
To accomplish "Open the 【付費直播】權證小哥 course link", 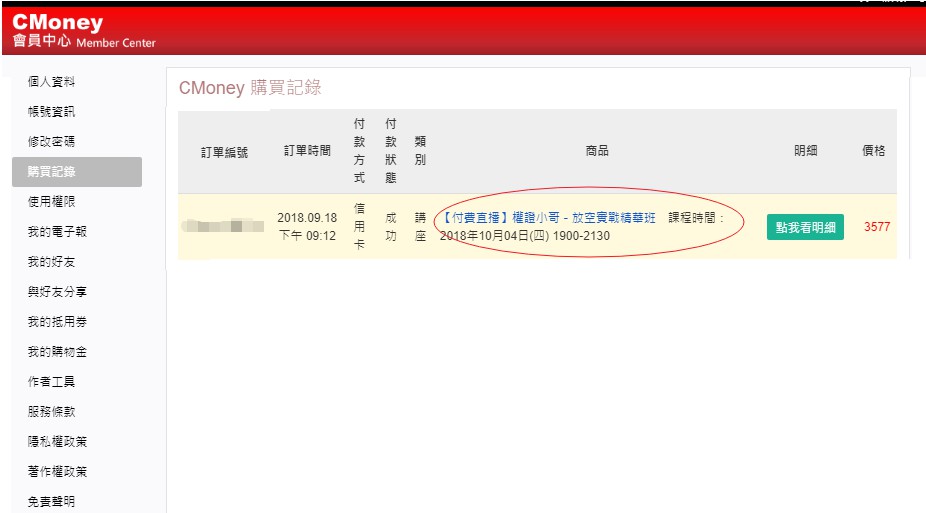I will point(549,218).
